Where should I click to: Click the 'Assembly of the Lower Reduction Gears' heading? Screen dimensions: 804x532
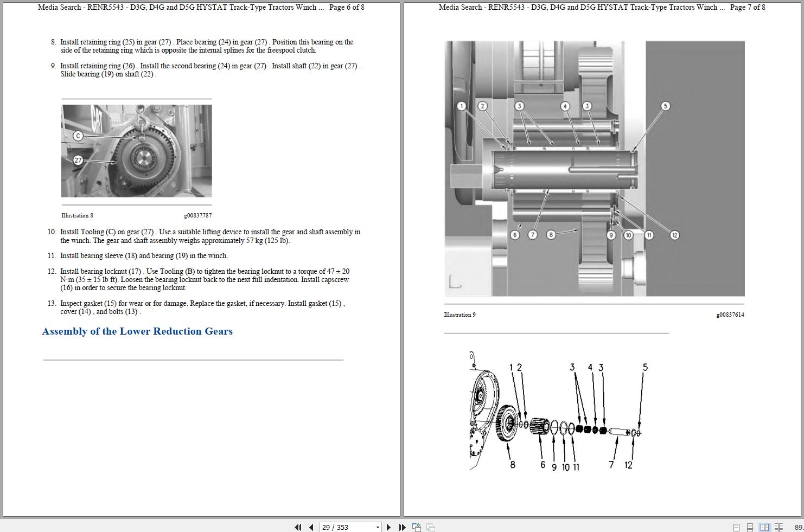tap(137, 331)
